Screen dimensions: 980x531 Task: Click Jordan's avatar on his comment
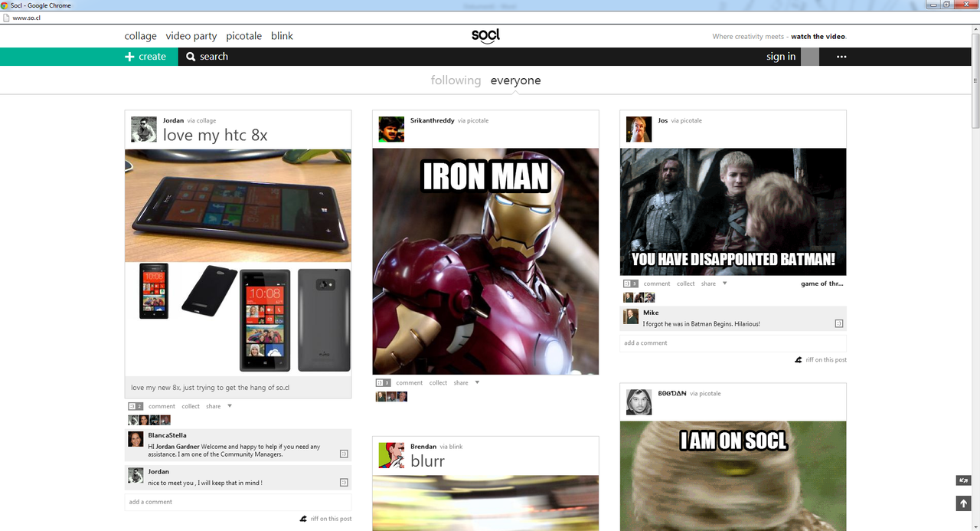136,475
